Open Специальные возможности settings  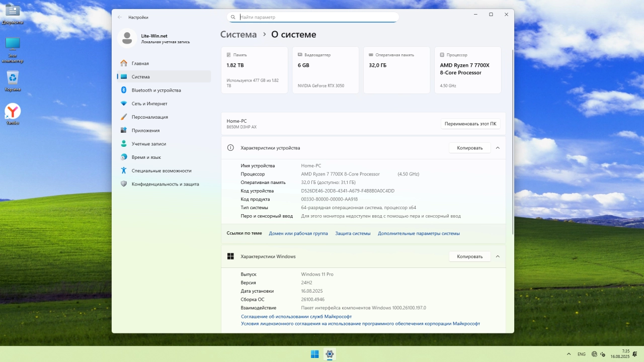164,170
